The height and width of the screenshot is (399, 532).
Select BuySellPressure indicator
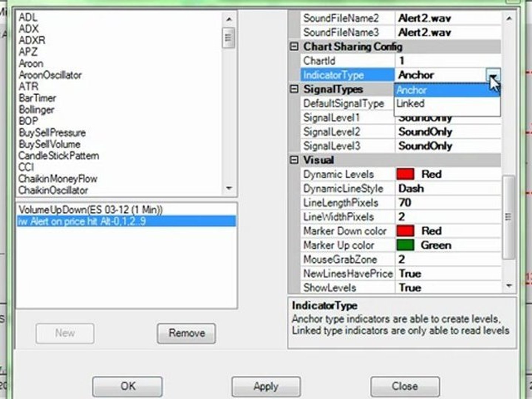52,132
